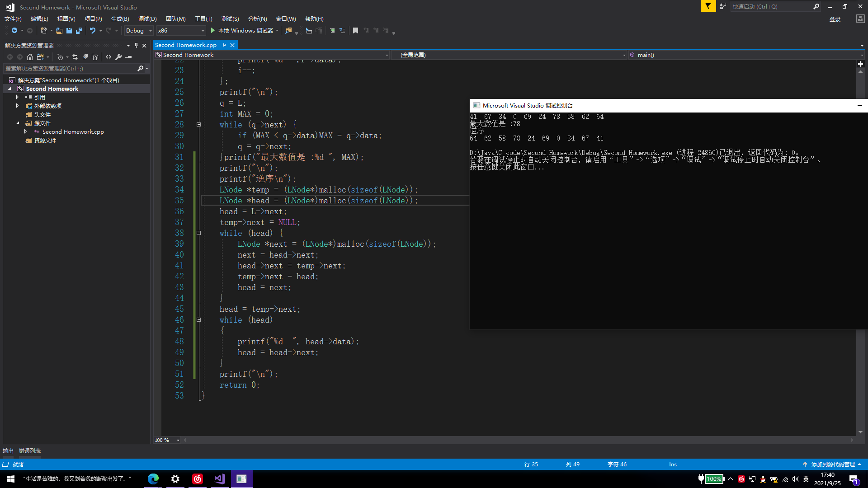Click the yellow feedback filter icon
The image size is (868, 488).
click(x=708, y=6)
